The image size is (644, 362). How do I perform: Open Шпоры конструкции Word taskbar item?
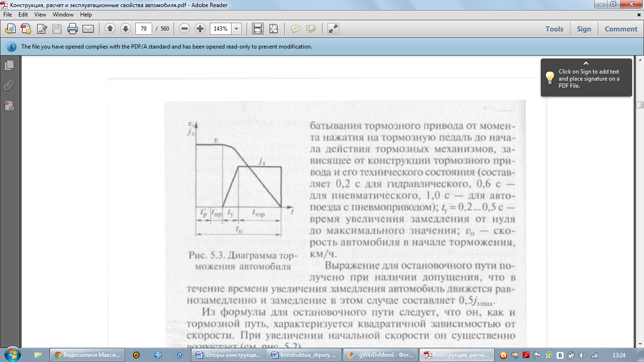pyautogui.click(x=228, y=355)
